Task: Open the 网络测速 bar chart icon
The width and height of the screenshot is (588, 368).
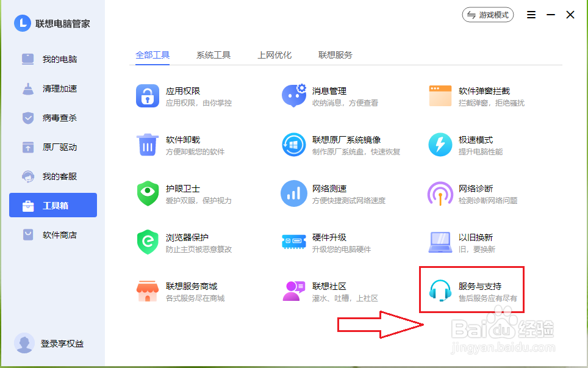Action: 294,193
